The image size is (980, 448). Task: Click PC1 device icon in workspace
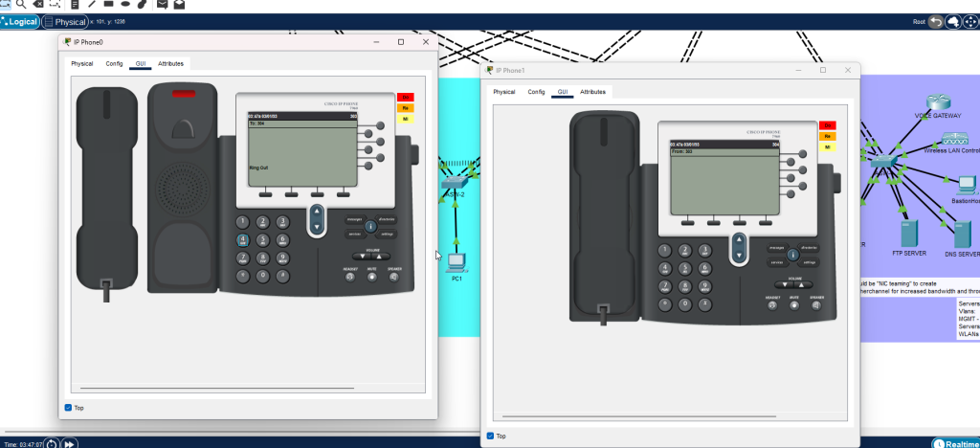[457, 260]
